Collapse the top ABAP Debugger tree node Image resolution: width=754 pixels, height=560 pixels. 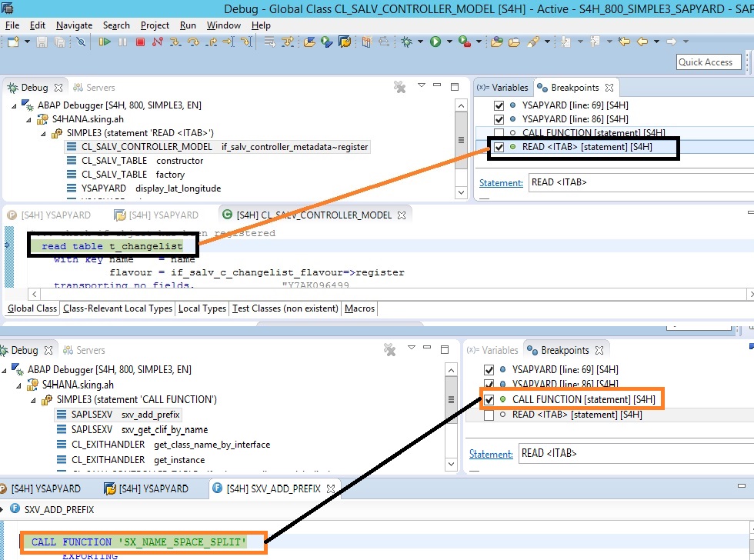[x=14, y=105]
